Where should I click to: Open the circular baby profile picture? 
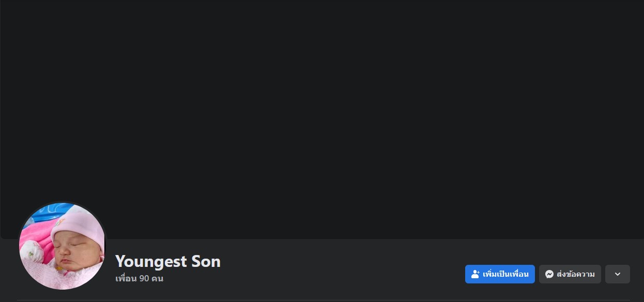[62, 246]
